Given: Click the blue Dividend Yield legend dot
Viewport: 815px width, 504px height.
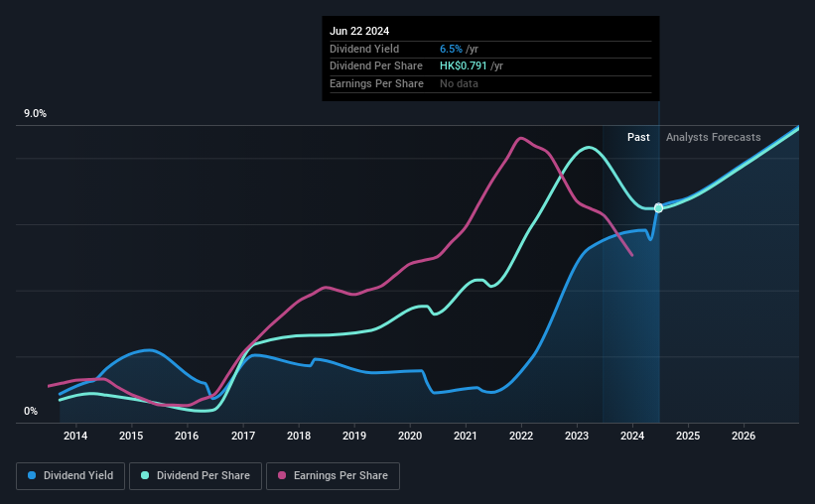Looking at the screenshot, I should [32, 475].
